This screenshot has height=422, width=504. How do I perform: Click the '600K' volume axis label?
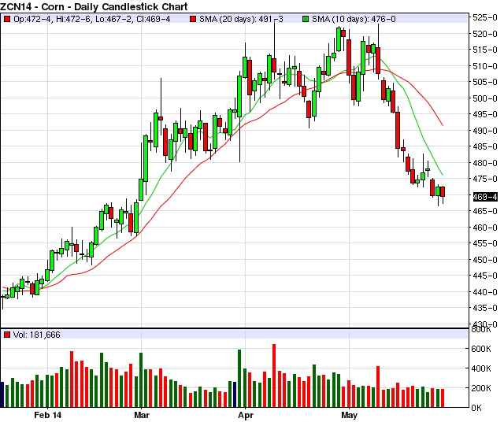[481, 349]
